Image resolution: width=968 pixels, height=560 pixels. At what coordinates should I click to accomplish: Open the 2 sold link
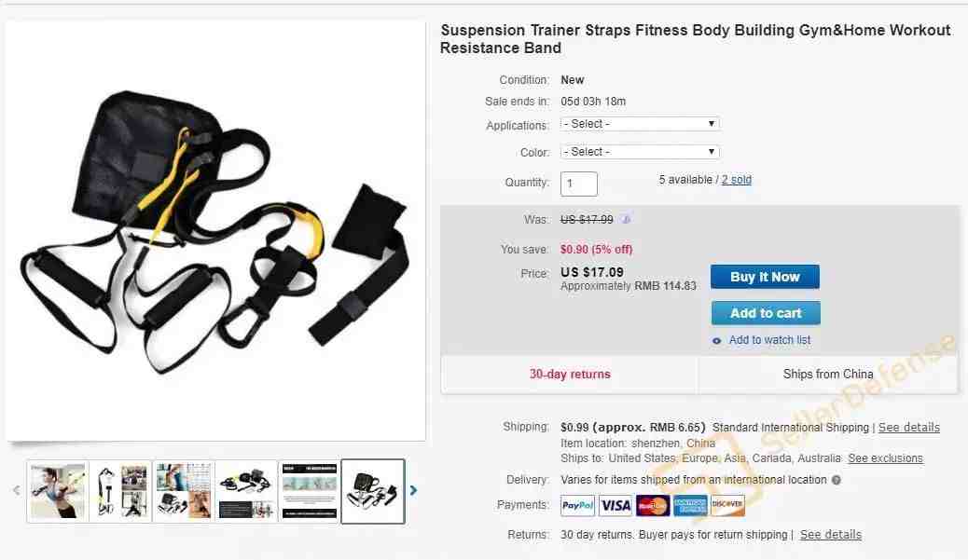(x=737, y=180)
